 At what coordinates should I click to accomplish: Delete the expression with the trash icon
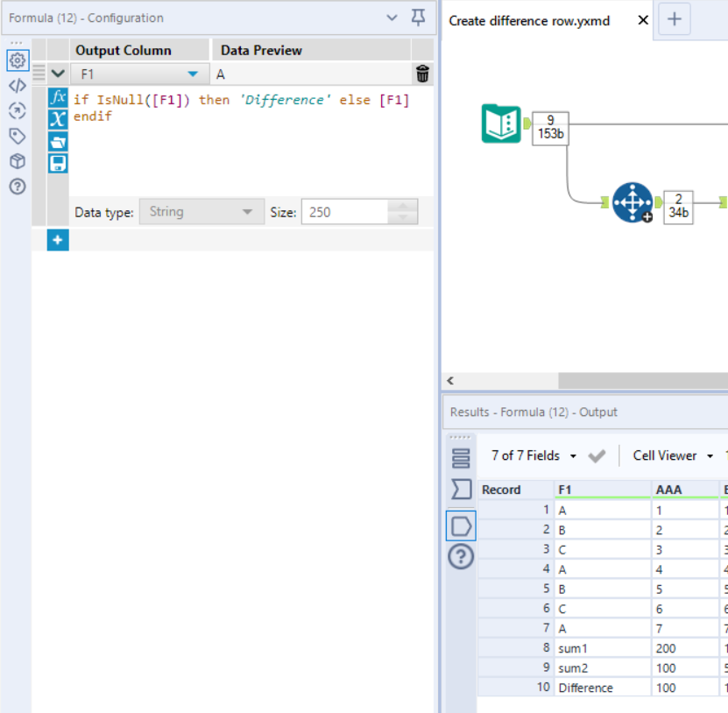click(421, 74)
